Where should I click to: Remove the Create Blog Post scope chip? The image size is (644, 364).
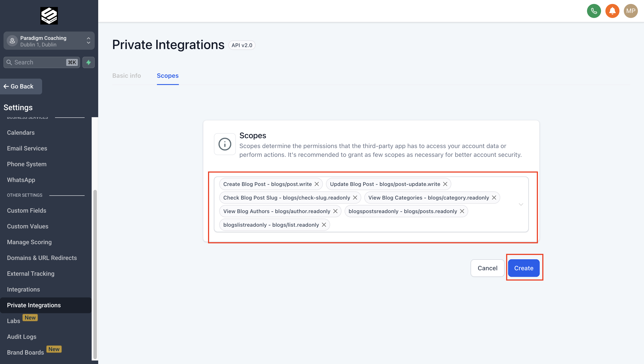[317, 184]
